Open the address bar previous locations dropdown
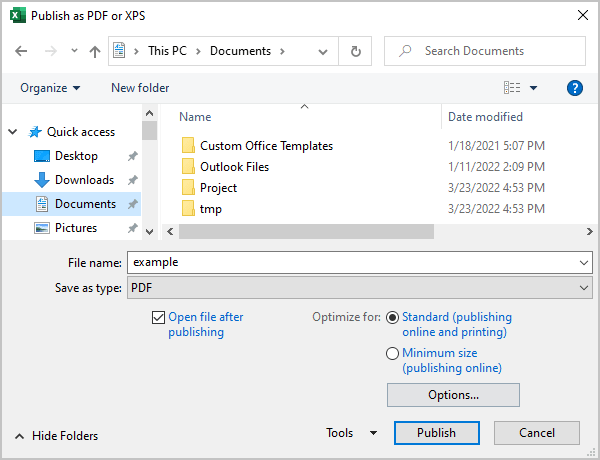600x460 pixels. pos(323,52)
